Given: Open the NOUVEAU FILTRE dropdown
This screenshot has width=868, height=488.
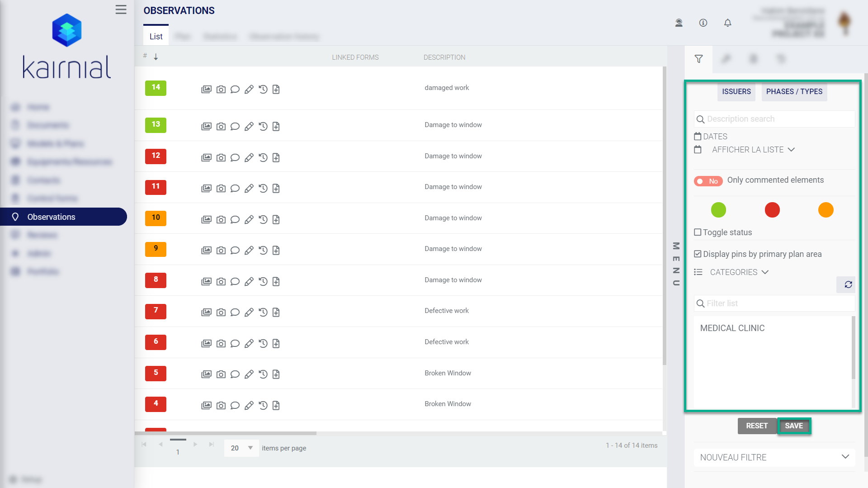Looking at the screenshot, I should [774, 457].
